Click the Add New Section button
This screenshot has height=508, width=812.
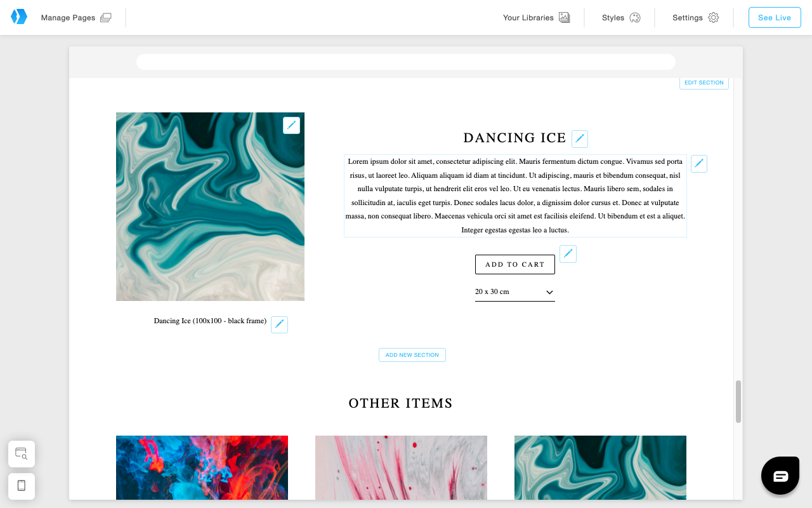tap(412, 355)
